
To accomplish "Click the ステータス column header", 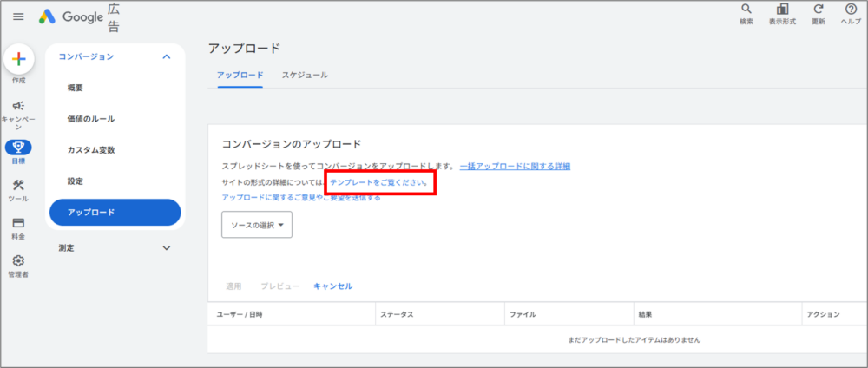I will [x=397, y=313].
